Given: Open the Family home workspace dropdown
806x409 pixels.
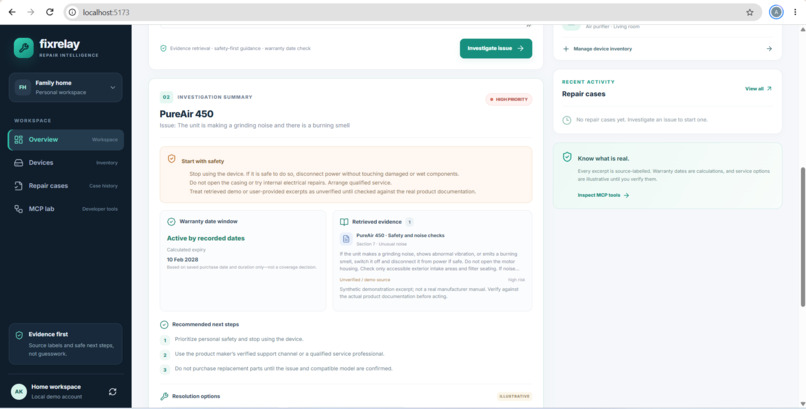Looking at the screenshot, I should point(65,87).
